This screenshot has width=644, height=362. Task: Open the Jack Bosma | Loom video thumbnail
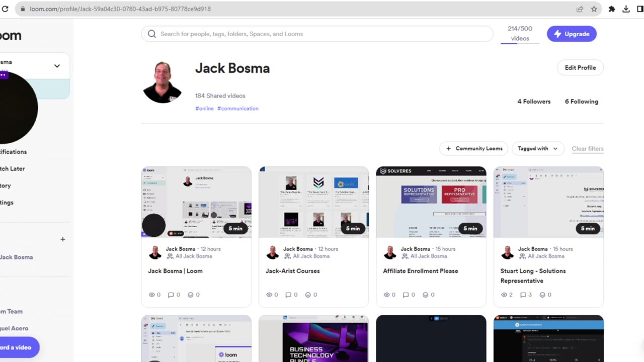(196, 202)
